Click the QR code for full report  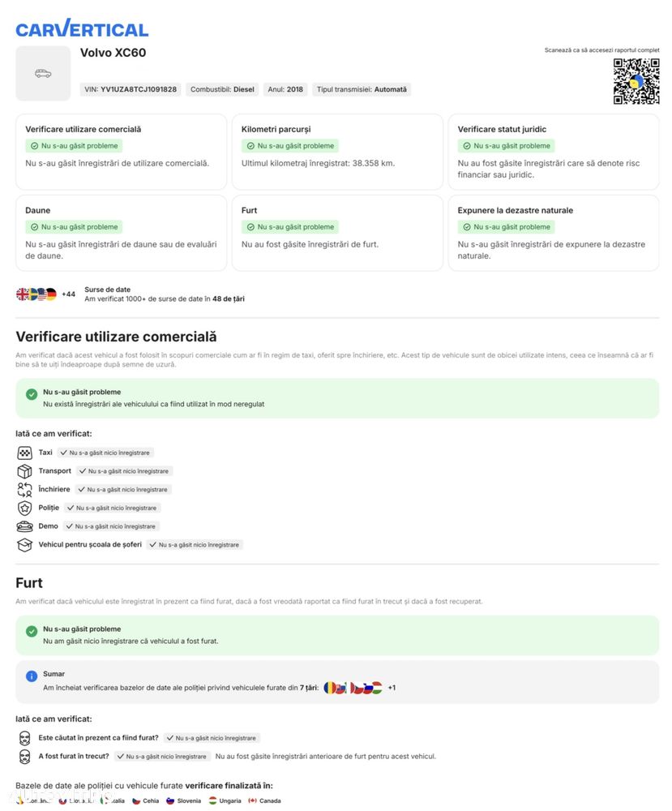(x=636, y=81)
